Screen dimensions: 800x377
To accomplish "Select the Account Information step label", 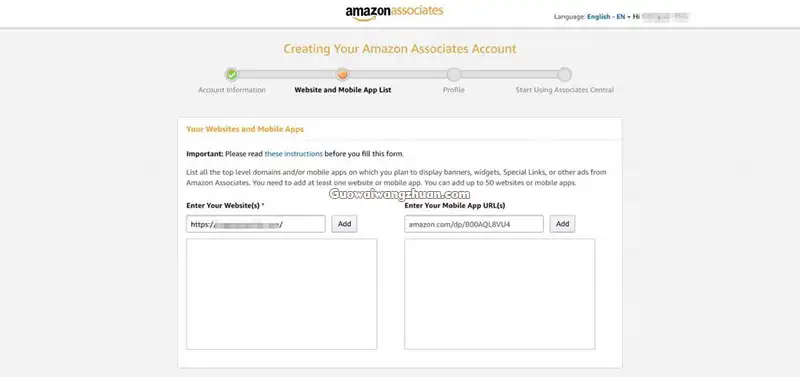I will point(232,90).
